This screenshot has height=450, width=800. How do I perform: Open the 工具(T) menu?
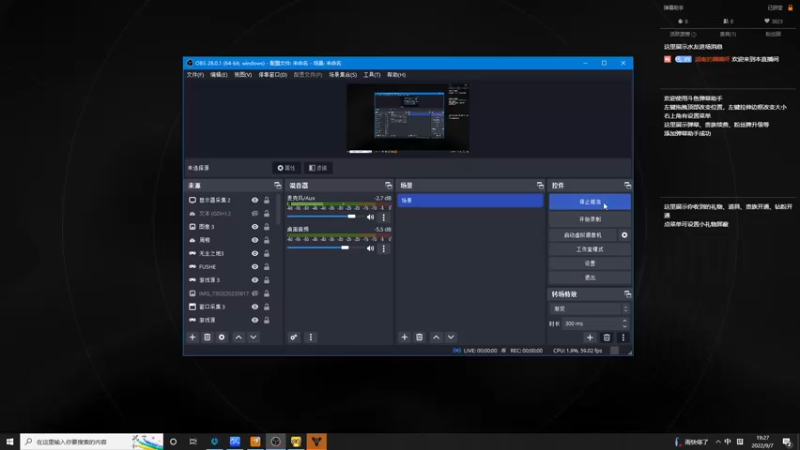(371, 75)
